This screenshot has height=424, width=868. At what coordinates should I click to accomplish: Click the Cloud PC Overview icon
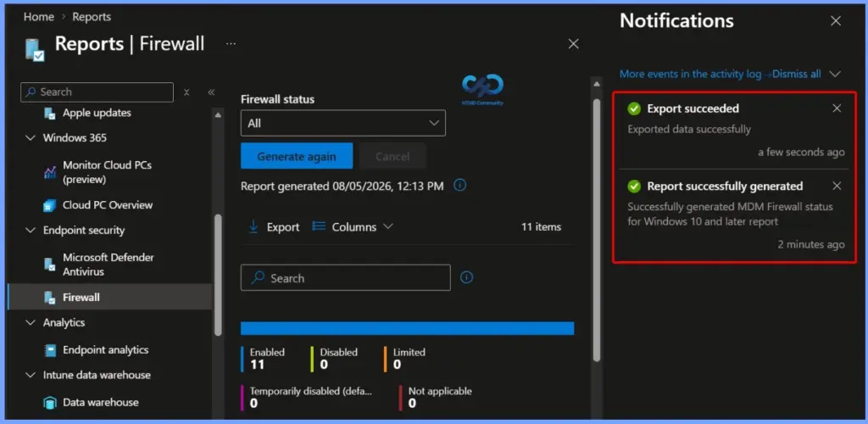pyautogui.click(x=50, y=205)
